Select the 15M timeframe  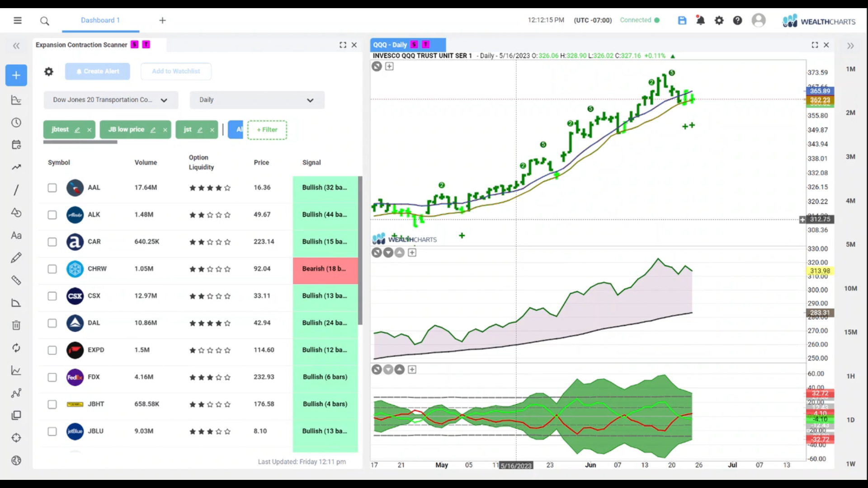850,332
